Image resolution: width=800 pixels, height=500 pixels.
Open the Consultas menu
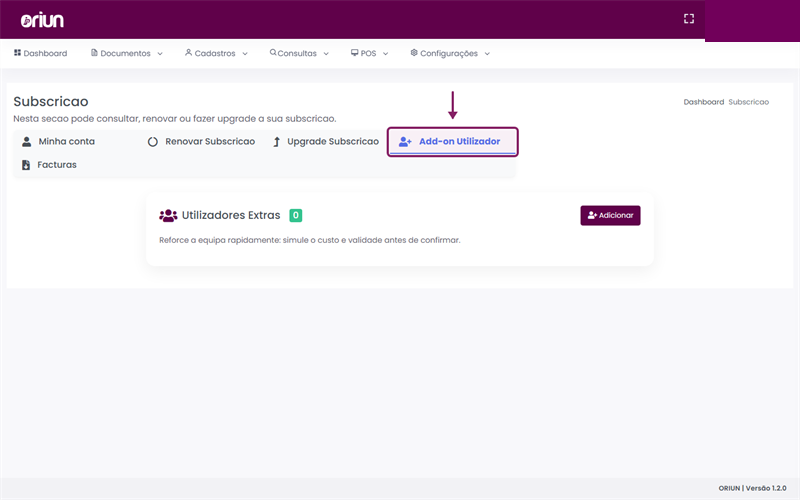pyautogui.click(x=299, y=53)
